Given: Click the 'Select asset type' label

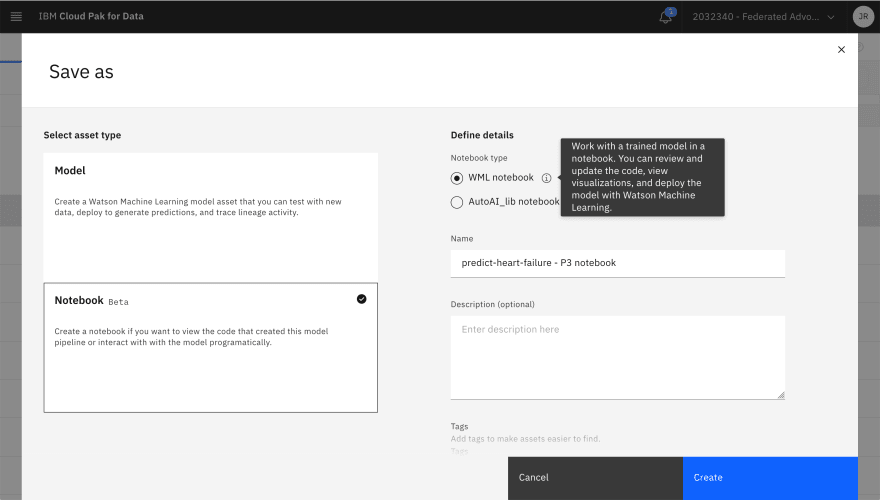Looking at the screenshot, I should 82,135.
